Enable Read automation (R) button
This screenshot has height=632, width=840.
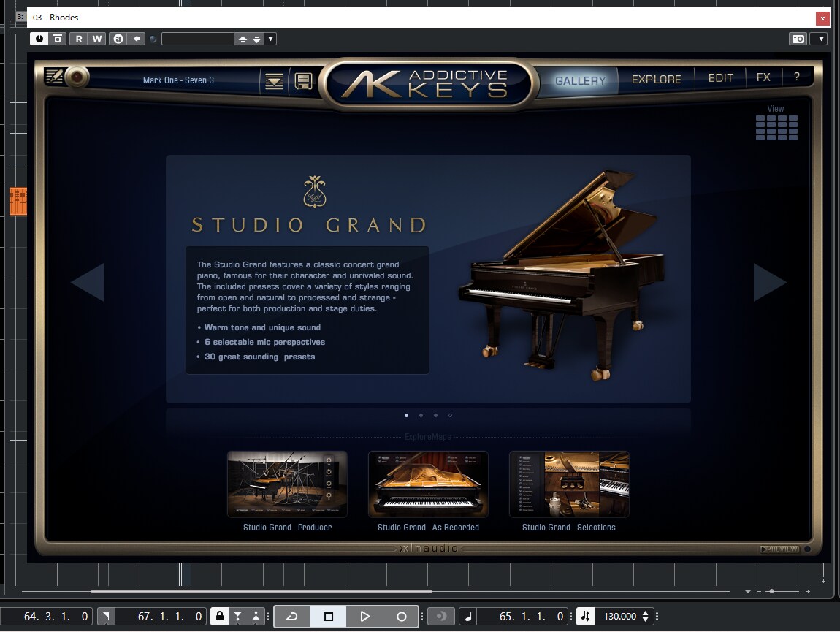click(79, 39)
